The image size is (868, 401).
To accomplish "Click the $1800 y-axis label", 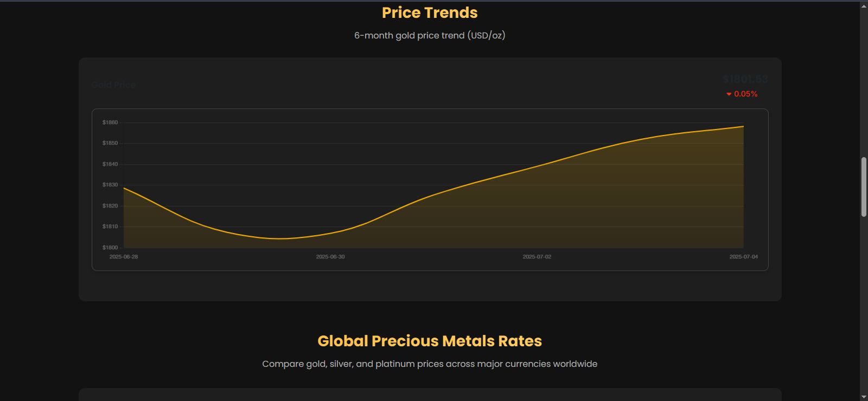I will tap(110, 248).
